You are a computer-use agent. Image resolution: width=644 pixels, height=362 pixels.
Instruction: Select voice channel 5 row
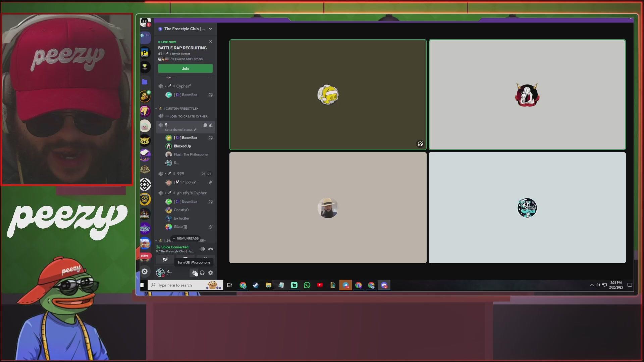pos(185,127)
